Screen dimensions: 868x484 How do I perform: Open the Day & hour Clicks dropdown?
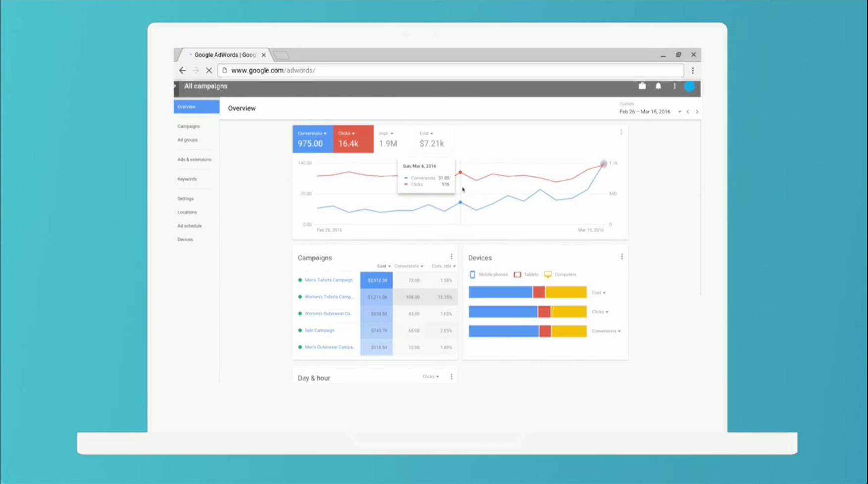click(431, 377)
